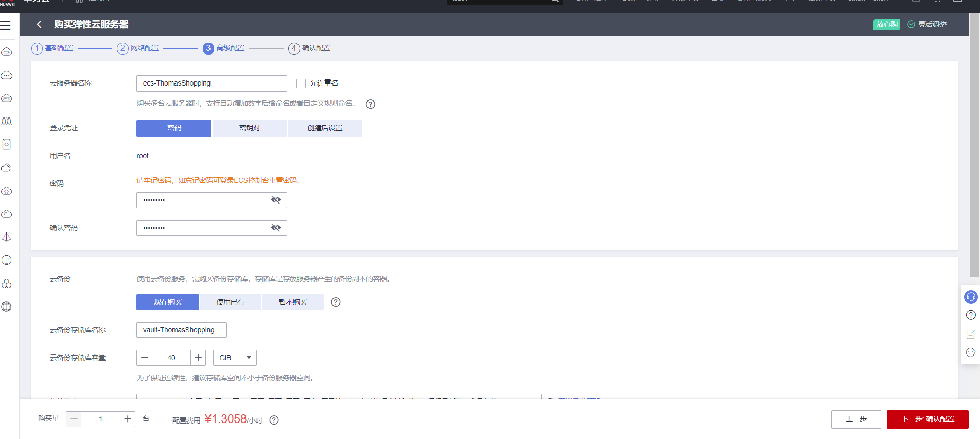
Task: Select 密码 as login credential
Action: coord(173,128)
